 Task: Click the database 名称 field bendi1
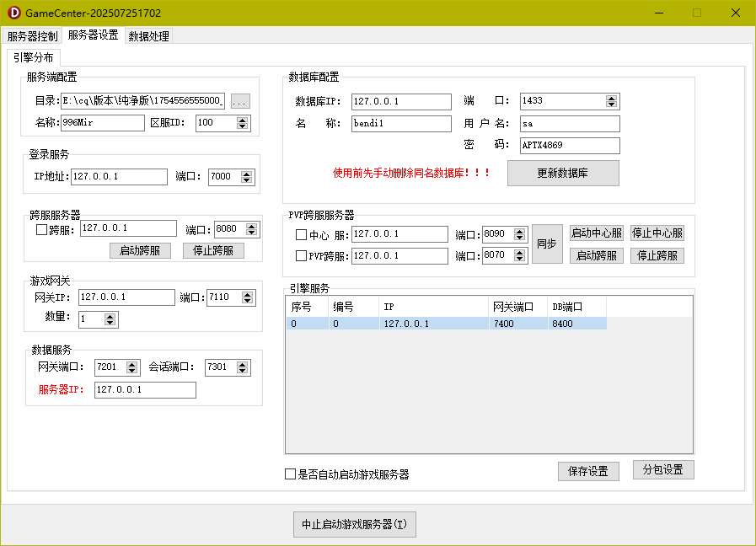pos(401,123)
